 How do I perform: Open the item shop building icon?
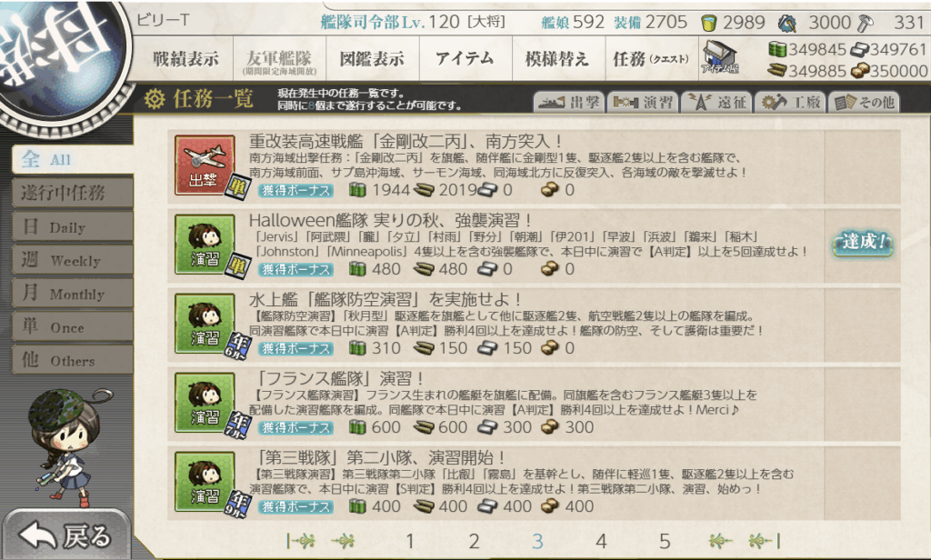tap(720, 57)
